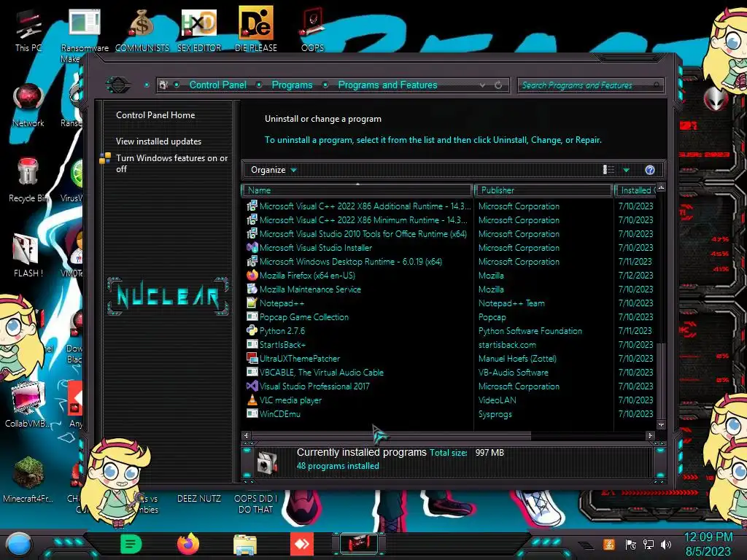
Task: Go to Control Panel Home
Action: tap(155, 114)
